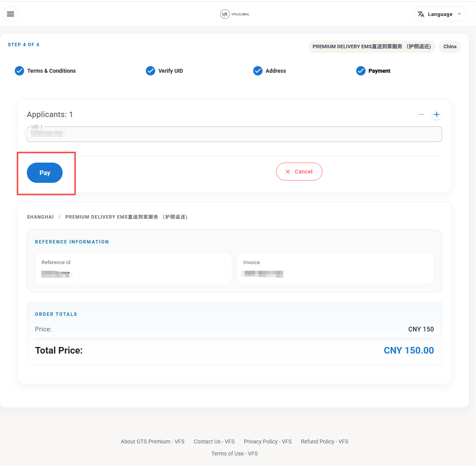
Task: Open Contact Us - VFS link
Action: tap(214, 441)
